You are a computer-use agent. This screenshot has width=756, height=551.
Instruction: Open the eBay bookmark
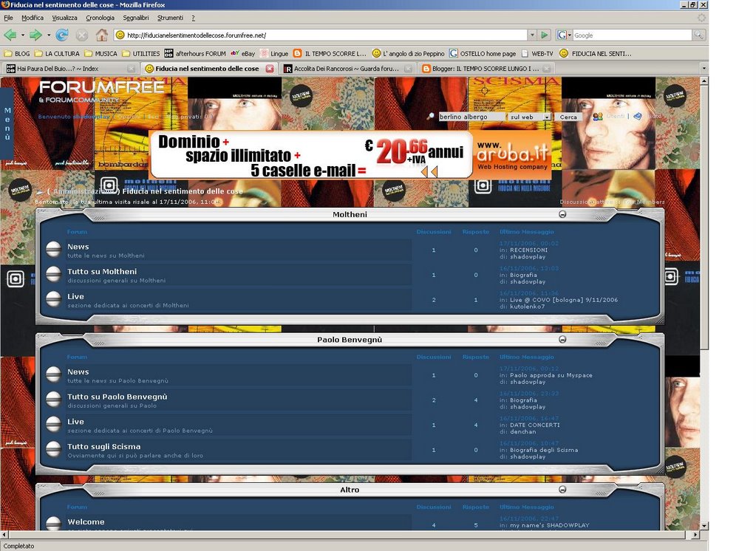pos(243,53)
